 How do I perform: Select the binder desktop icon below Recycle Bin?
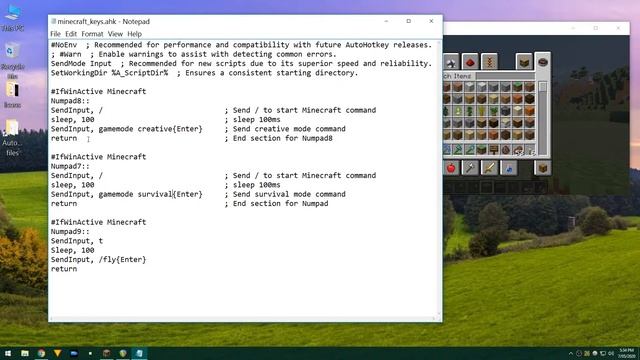pyautogui.click(x=13, y=94)
